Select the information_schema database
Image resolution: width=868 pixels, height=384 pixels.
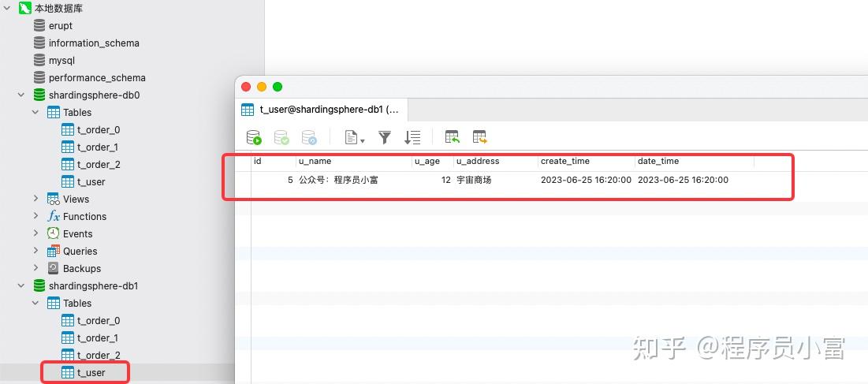pos(94,43)
